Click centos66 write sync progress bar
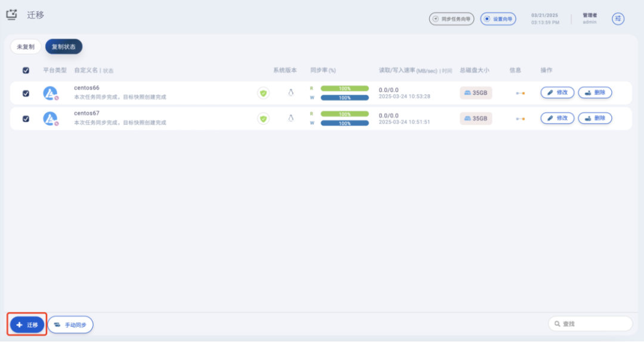This screenshot has height=342, width=644. pyautogui.click(x=345, y=98)
